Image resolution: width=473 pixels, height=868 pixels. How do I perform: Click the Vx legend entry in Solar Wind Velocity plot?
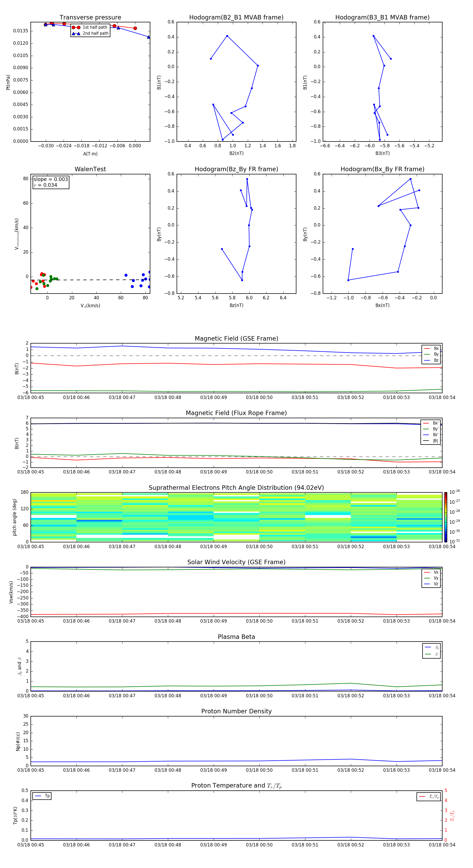[431, 572]
